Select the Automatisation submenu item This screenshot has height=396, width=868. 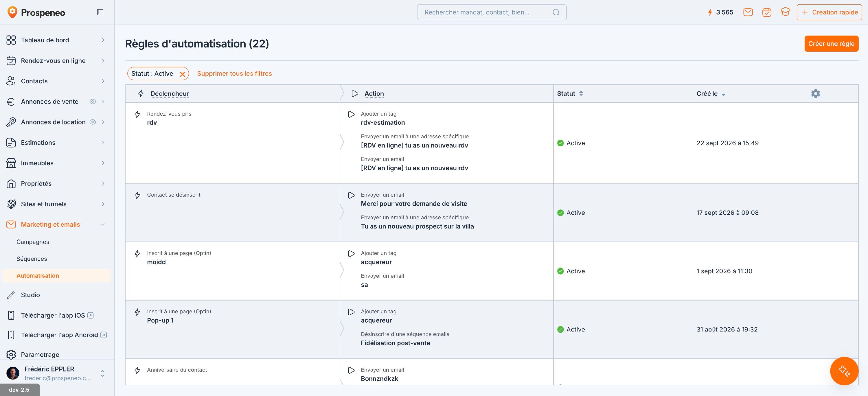[x=56, y=276]
